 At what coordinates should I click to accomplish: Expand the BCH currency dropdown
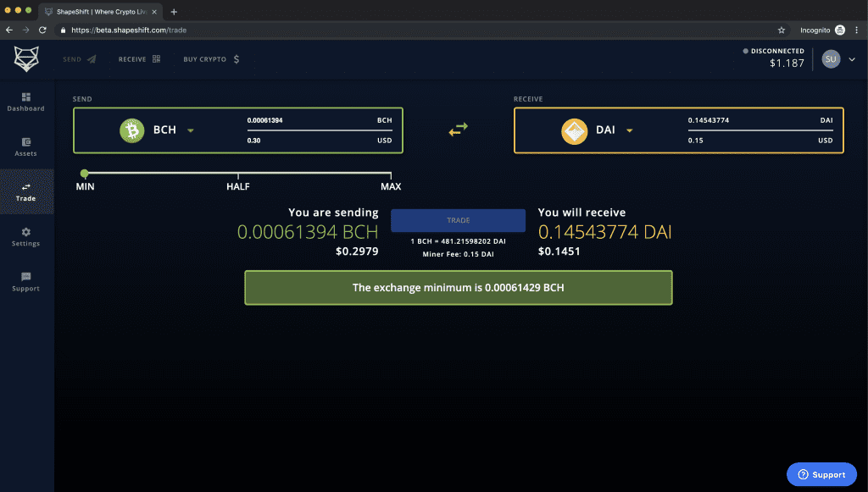191,130
